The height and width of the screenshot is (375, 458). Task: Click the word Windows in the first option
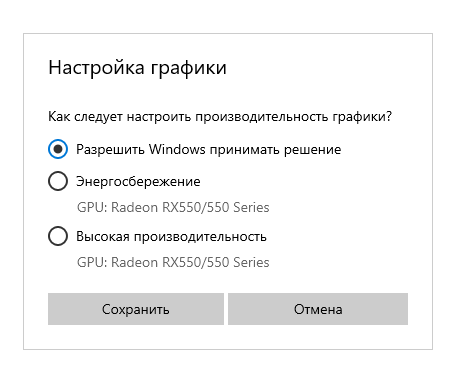[177, 149]
